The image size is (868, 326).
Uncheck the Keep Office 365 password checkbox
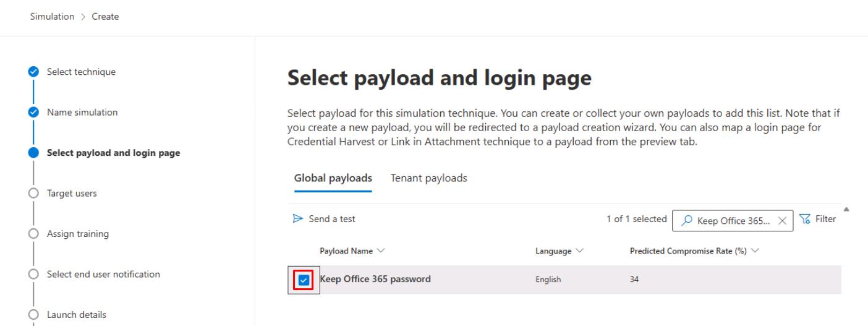(304, 280)
